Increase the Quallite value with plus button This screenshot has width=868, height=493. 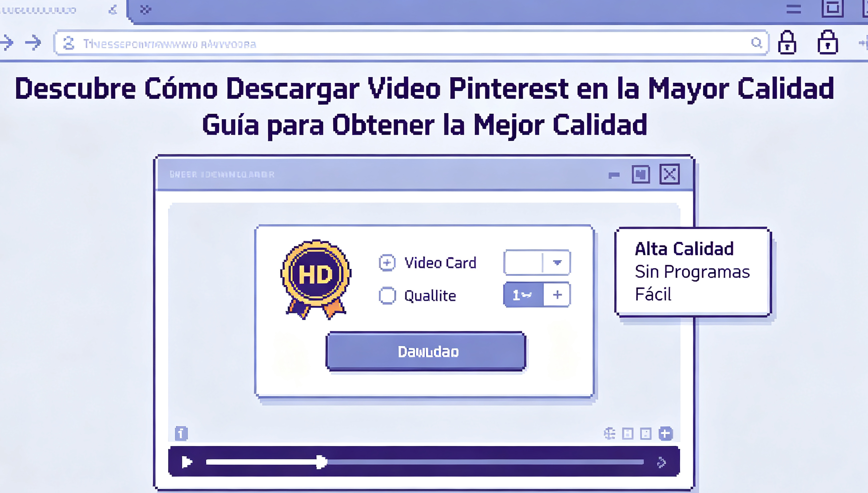[557, 295]
